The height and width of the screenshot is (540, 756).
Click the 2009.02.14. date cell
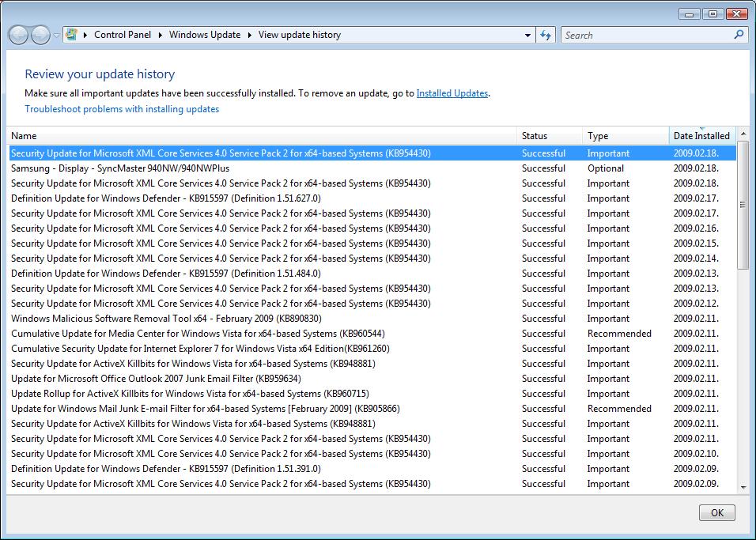coord(696,258)
